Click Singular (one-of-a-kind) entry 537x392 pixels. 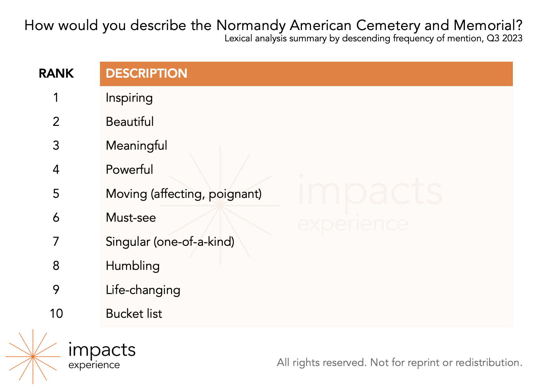tap(170, 242)
